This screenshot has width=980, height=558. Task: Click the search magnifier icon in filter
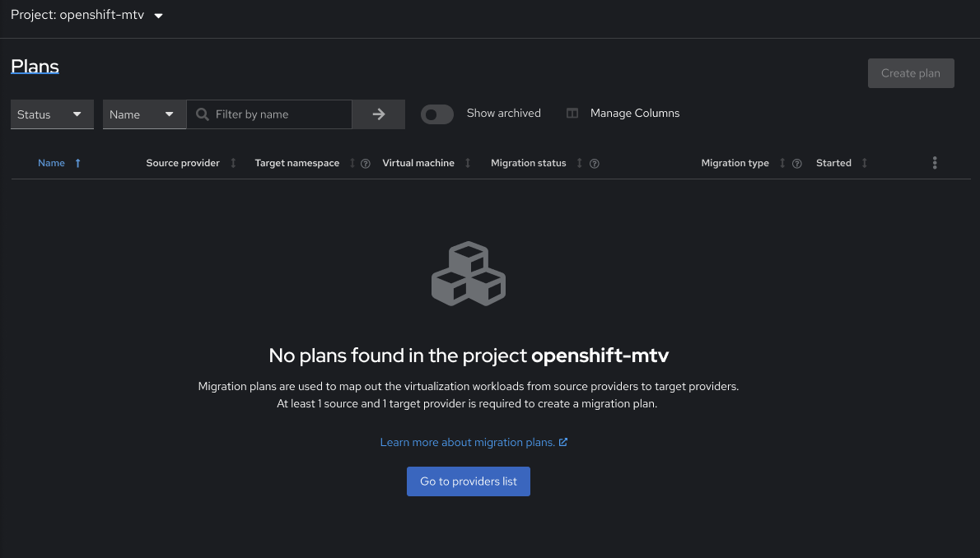[202, 114]
